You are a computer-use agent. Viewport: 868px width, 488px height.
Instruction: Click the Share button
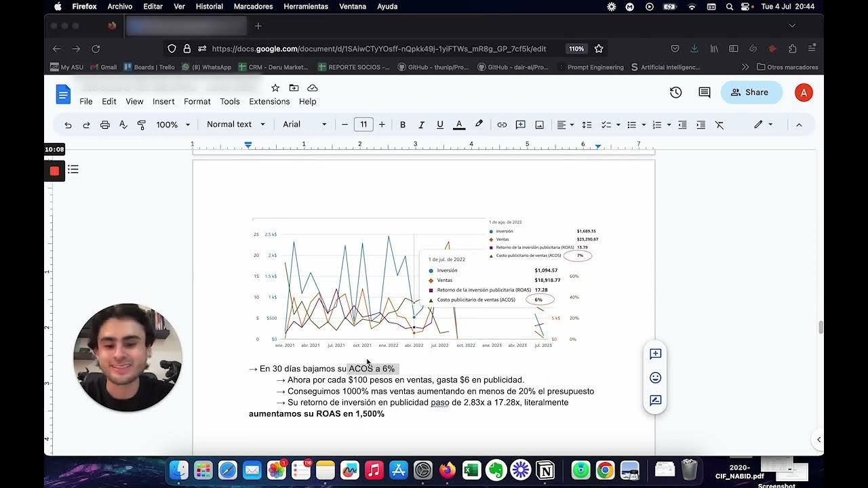pyautogui.click(x=751, y=93)
